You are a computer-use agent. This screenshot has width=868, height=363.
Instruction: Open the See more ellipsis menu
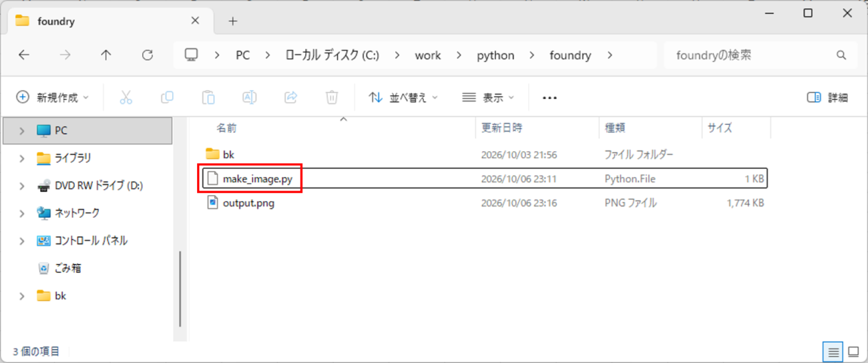[x=550, y=98]
